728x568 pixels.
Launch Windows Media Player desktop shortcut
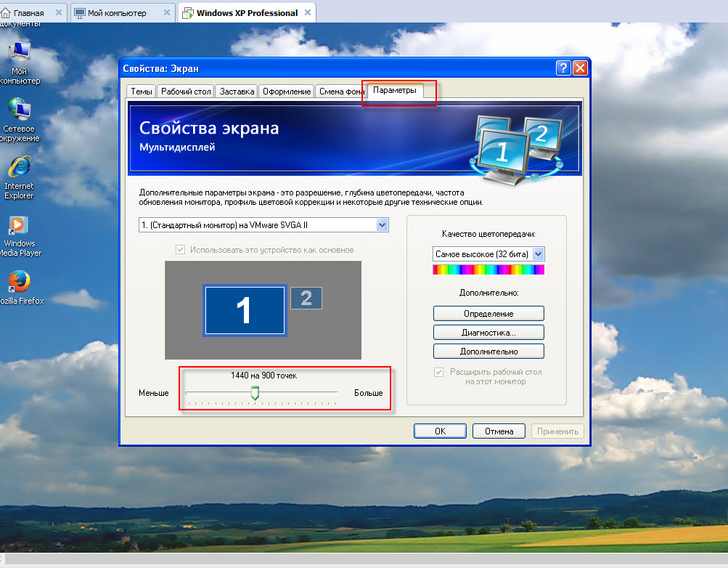coord(20,236)
